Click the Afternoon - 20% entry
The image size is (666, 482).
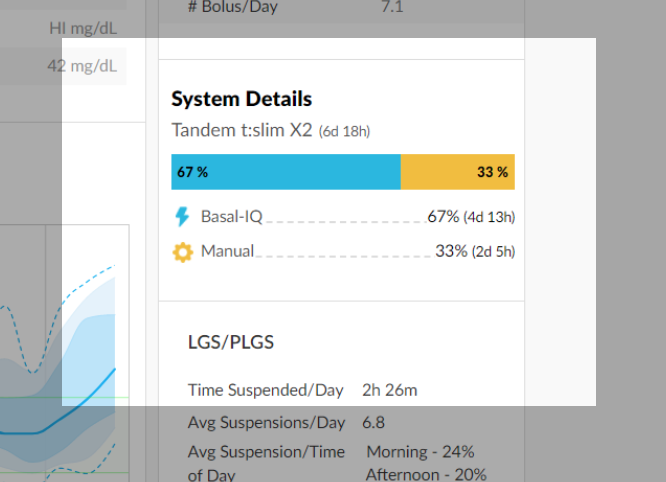coord(426,474)
